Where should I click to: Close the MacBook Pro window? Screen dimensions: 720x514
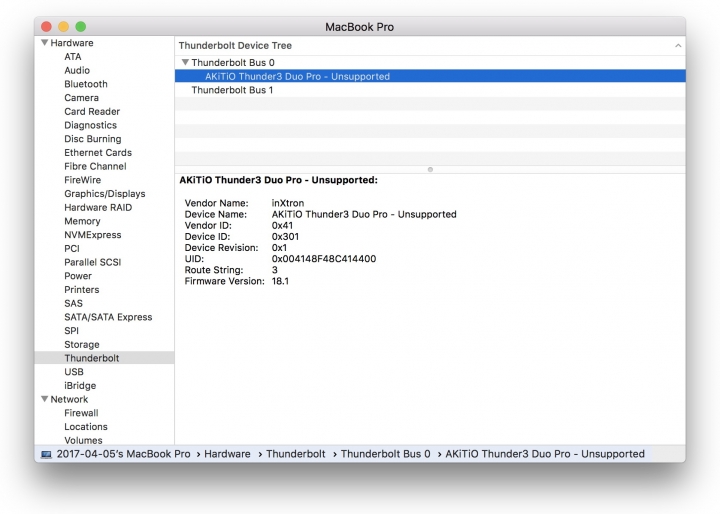tap(46, 27)
